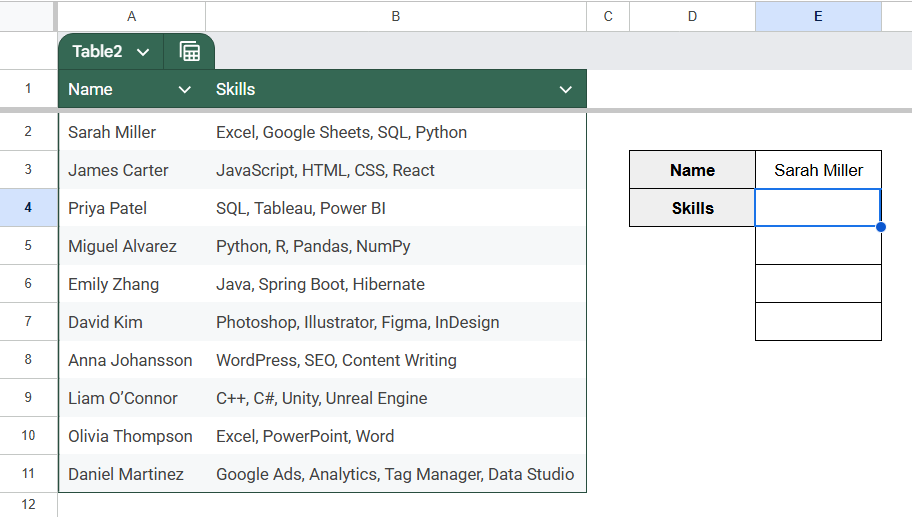Select the WordPress, SEO, Content Writing cell
This screenshot has width=912, height=517.
click(x=396, y=360)
